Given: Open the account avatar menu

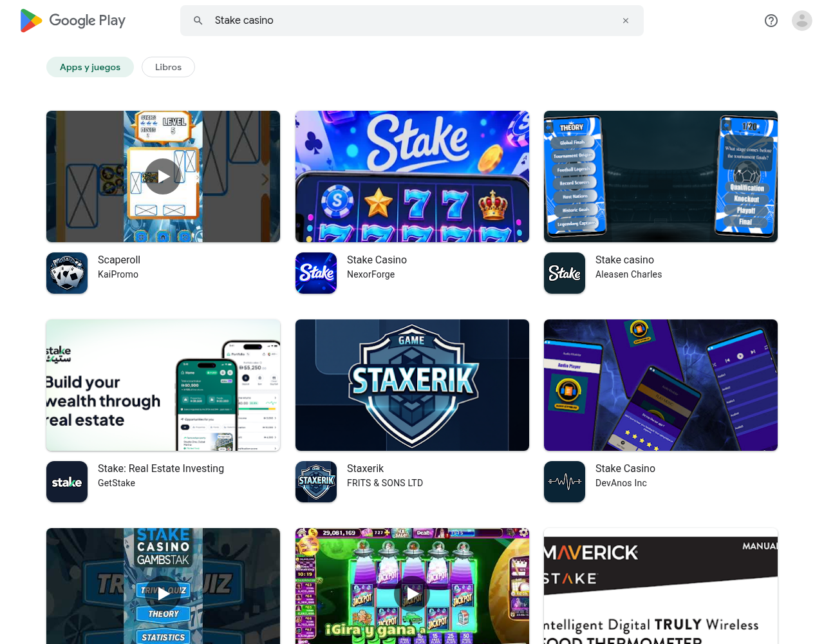Looking at the screenshot, I should pyautogui.click(x=802, y=21).
